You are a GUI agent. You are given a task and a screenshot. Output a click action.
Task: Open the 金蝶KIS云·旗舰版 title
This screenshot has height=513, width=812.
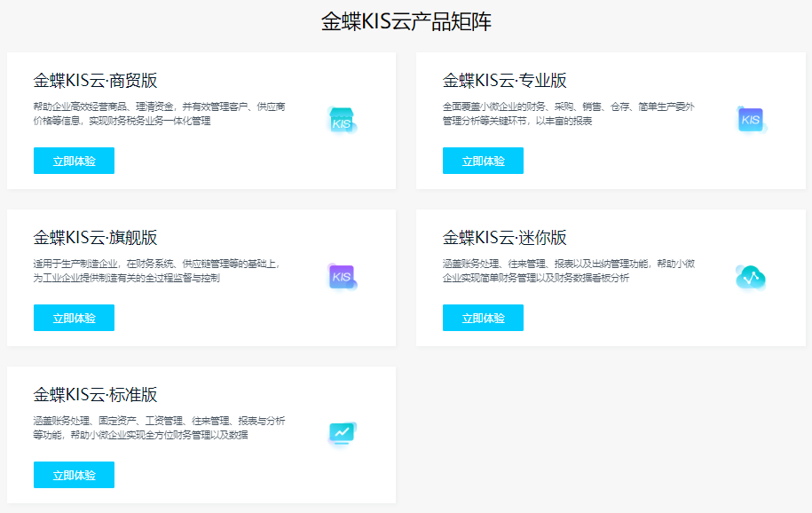(95, 237)
